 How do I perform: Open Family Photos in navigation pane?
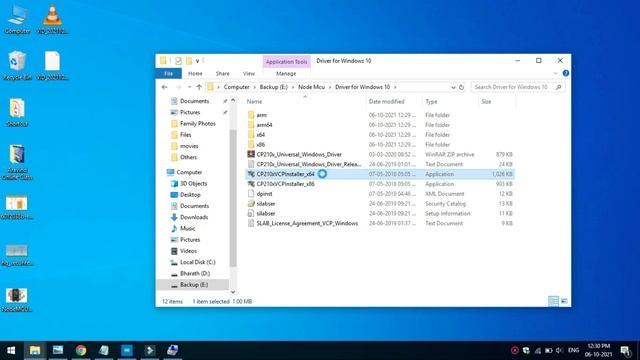click(198, 123)
